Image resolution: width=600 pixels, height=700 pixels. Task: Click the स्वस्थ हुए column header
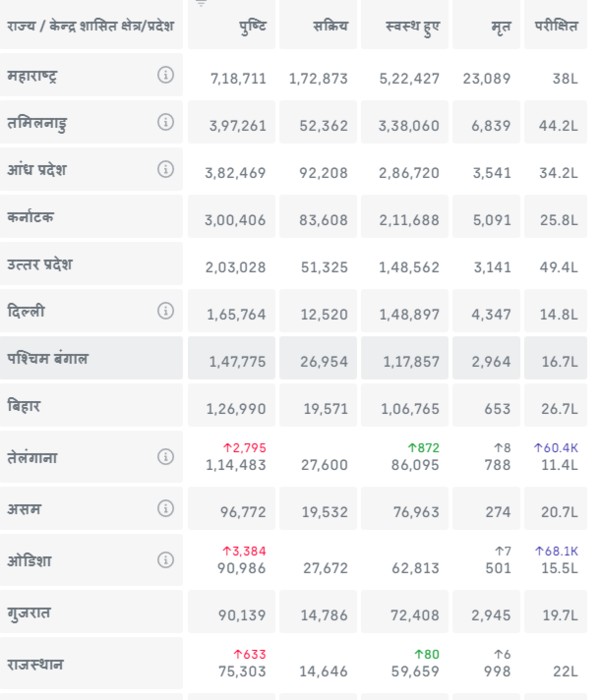[x=412, y=26]
